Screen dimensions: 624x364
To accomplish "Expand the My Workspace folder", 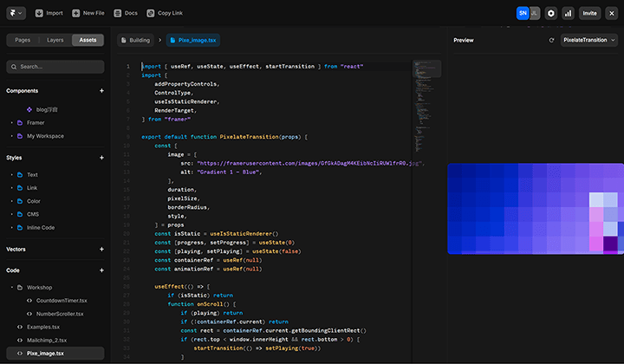I will pyautogui.click(x=11, y=136).
